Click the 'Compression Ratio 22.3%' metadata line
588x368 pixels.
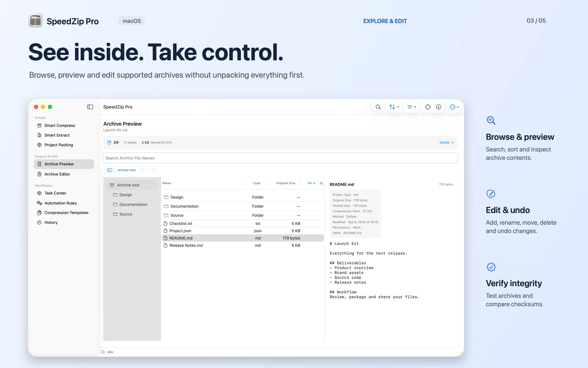[352, 211]
